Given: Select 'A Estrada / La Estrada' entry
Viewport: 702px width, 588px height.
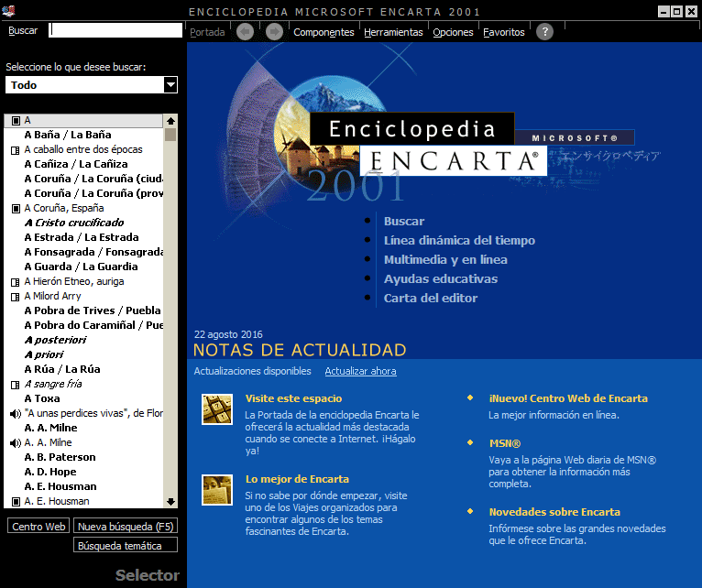Looking at the screenshot, I should coord(83,237).
